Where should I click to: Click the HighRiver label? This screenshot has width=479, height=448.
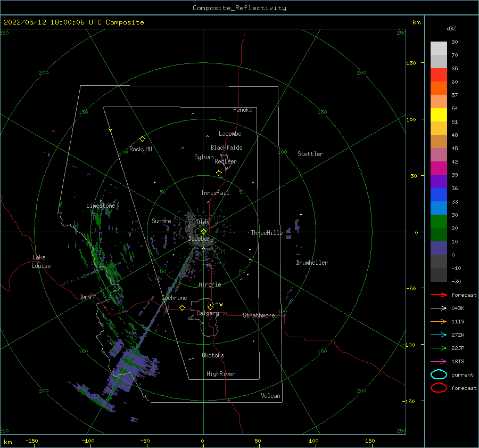point(221,374)
